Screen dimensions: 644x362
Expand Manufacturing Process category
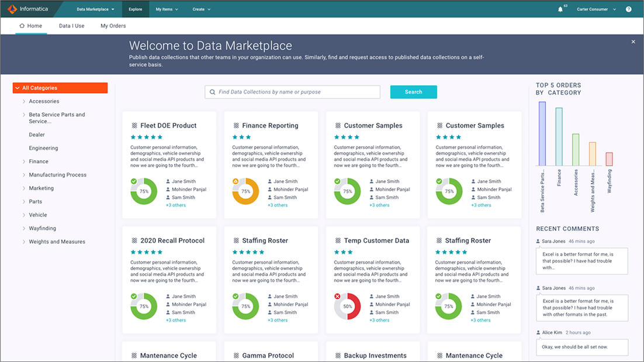[x=24, y=175]
